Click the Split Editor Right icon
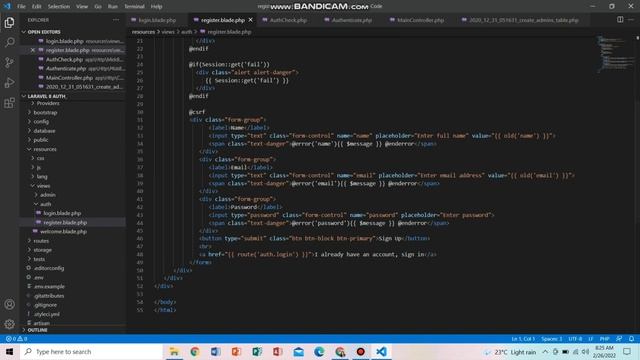Image resolution: width=640 pixels, height=360 pixels. click(x=620, y=20)
